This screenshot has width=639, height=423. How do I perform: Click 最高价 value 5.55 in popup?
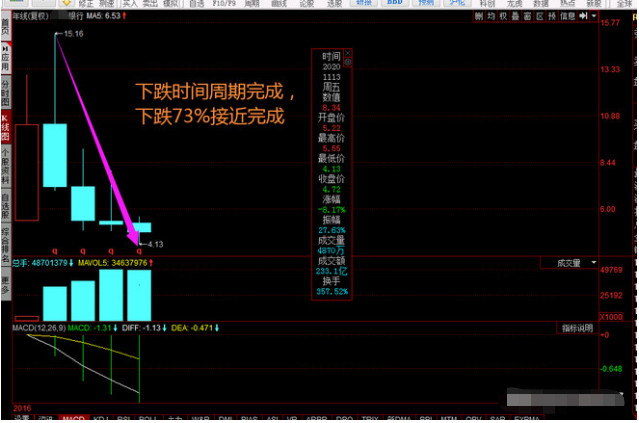click(x=331, y=148)
